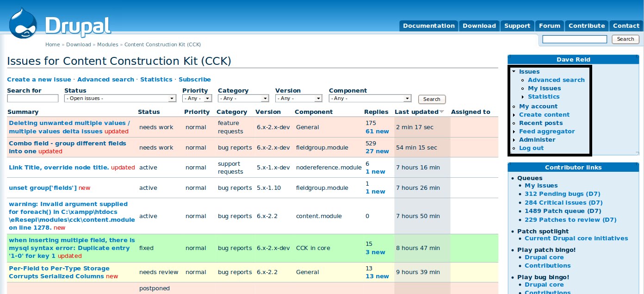Image resolution: width=644 pixels, height=294 pixels.
Task: Click 'Log out' menu item
Action: (531, 148)
